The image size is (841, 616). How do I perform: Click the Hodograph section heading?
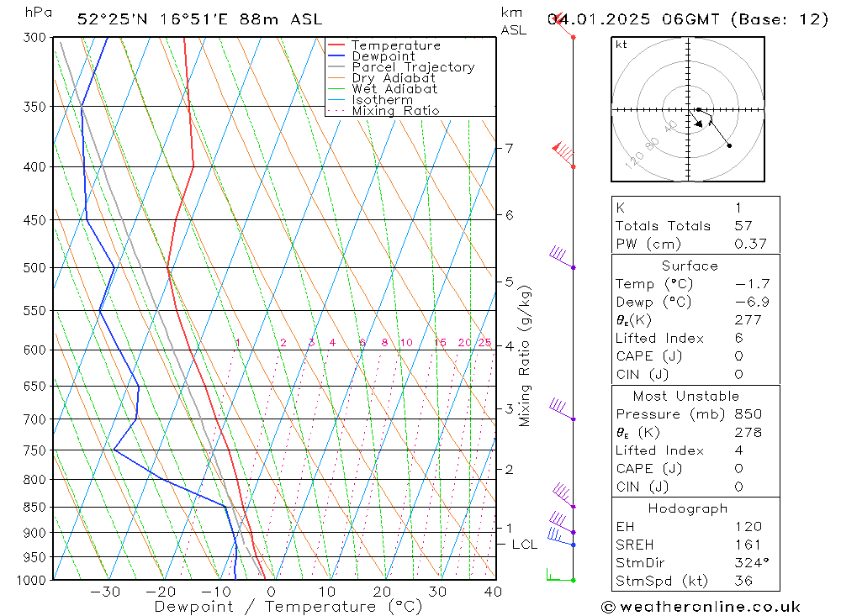[x=688, y=508]
